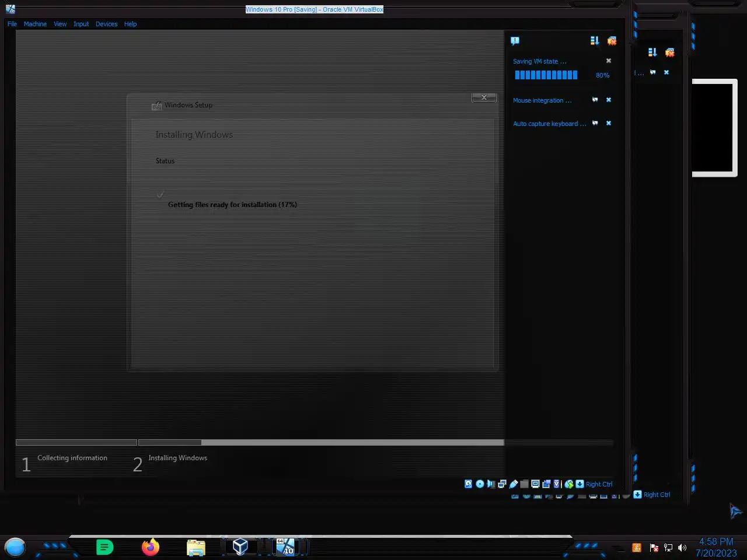This screenshot has width=747, height=560.
Task: Launch Firefox from the taskbar
Action: click(x=151, y=547)
